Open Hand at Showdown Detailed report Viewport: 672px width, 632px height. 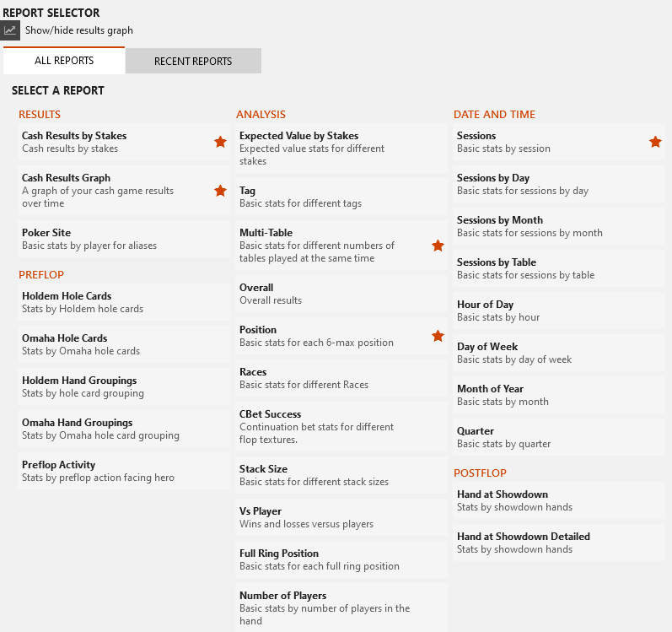click(x=559, y=543)
